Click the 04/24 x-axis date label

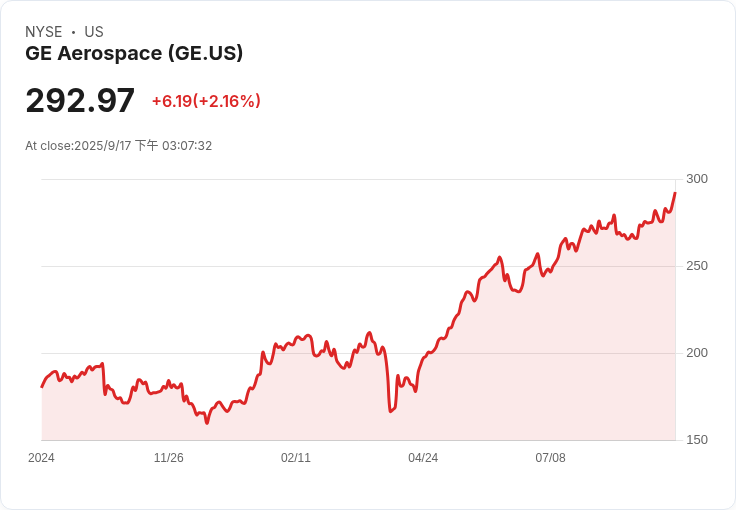423,458
